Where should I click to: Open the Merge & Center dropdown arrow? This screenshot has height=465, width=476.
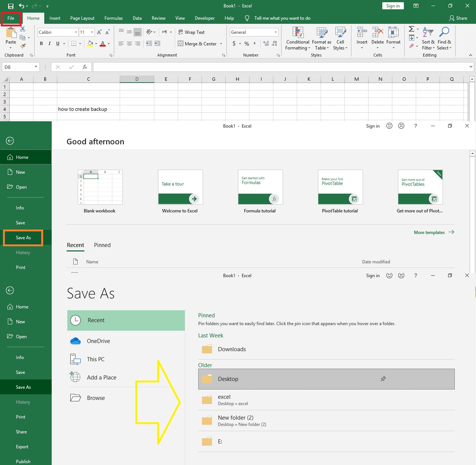tap(221, 44)
